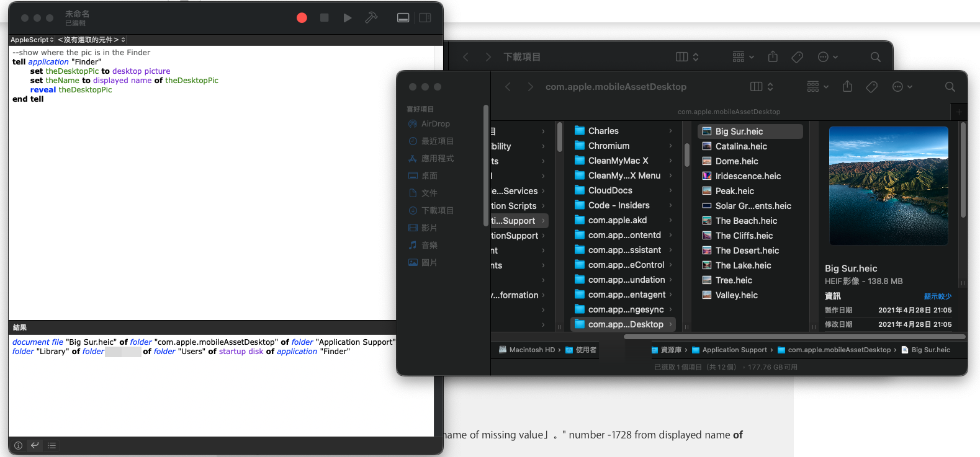Select the Code - Insiders folder
The height and width of the screenshot is (457, 980).
[x=623, y=205]
